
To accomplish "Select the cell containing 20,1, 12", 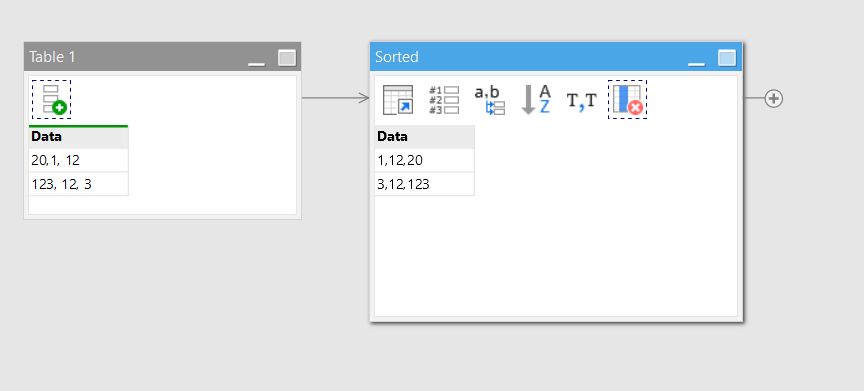I will click(x=78, y=160).
